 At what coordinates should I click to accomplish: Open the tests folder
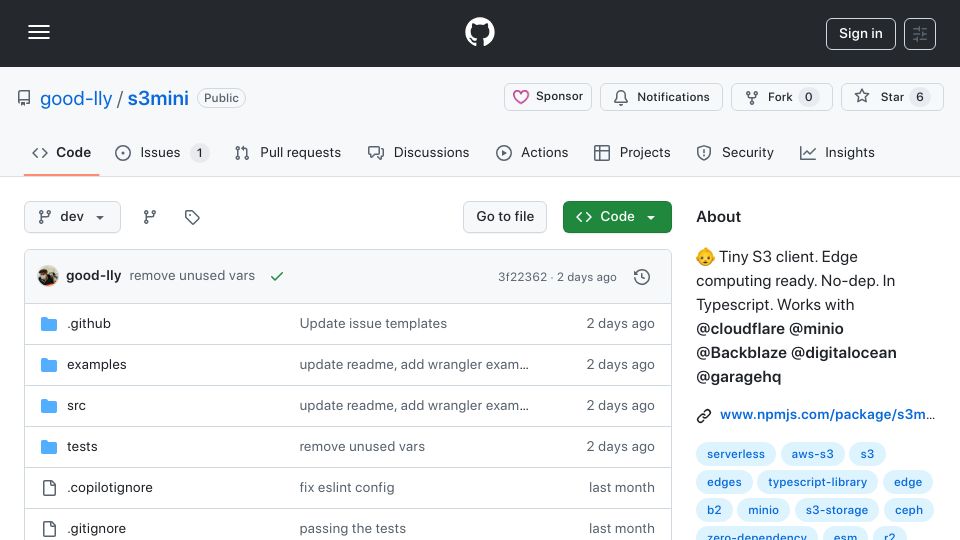pyautogui.click(x=82, y=446)
